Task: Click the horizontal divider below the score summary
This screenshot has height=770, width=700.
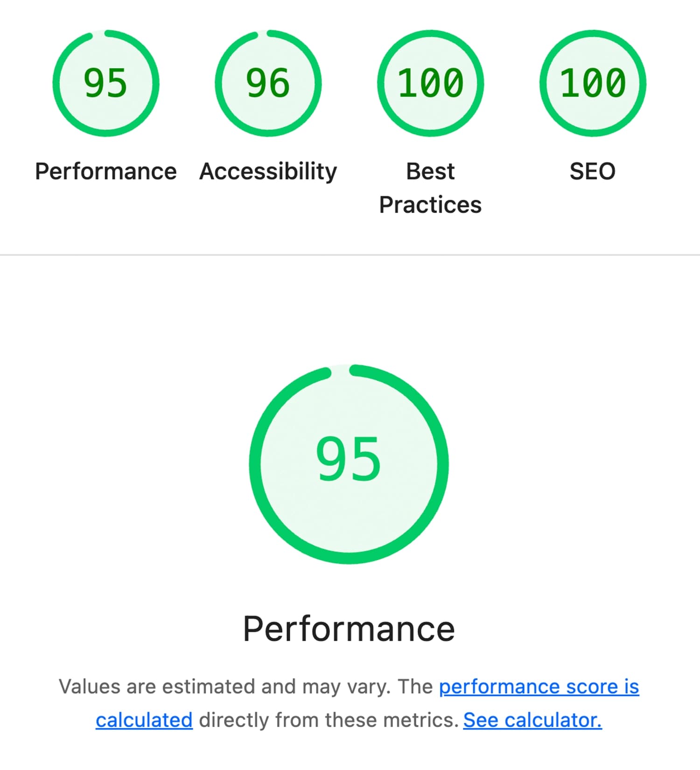Action: (350, 254)
